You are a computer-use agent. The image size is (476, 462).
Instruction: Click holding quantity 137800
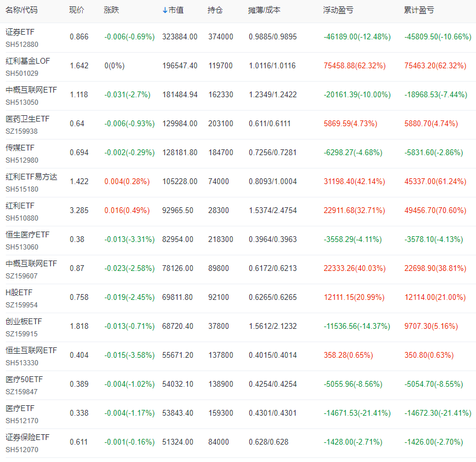(x=221, y=355)
